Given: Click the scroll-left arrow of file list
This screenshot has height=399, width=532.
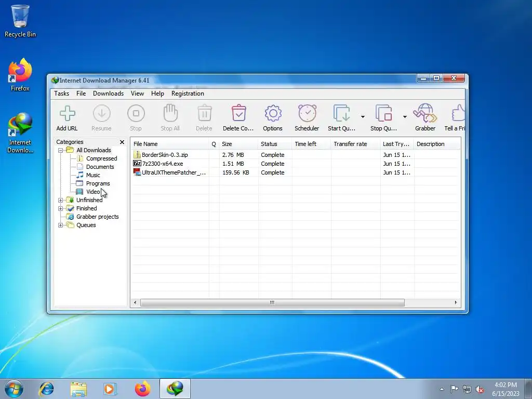Looking at the screenshot, I should point(135,302).
